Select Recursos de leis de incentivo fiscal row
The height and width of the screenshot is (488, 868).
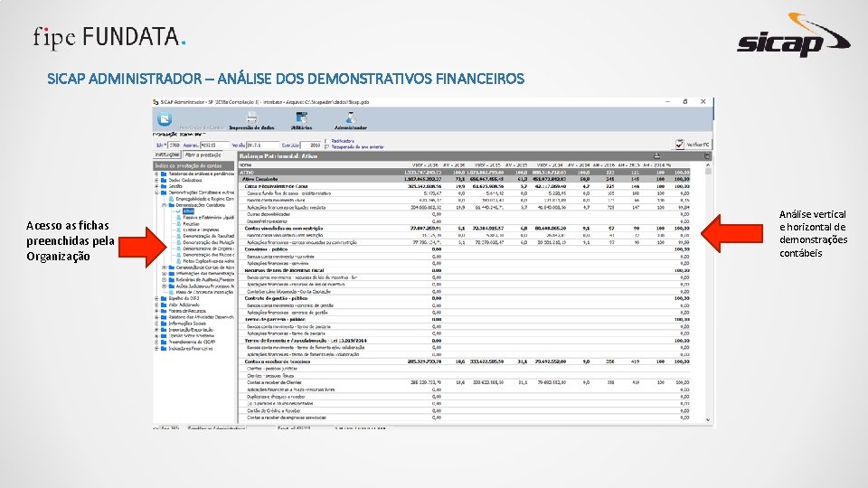click(x=465, y=270)
